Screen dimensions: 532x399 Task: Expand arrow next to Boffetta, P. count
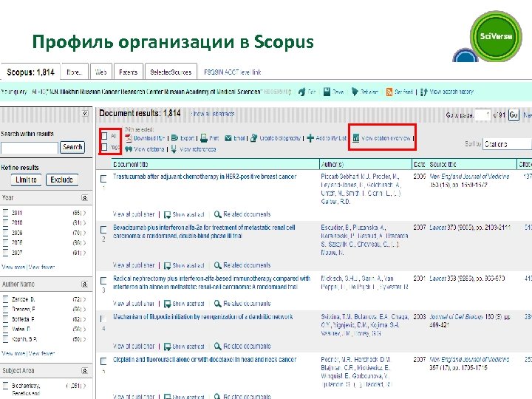pyautogui.click(x=84, y=319)
